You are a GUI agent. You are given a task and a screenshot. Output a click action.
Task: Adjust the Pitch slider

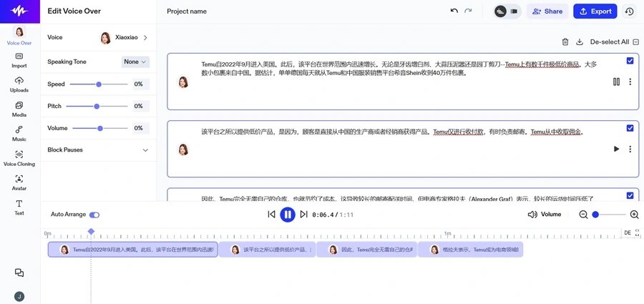(97, 107)
